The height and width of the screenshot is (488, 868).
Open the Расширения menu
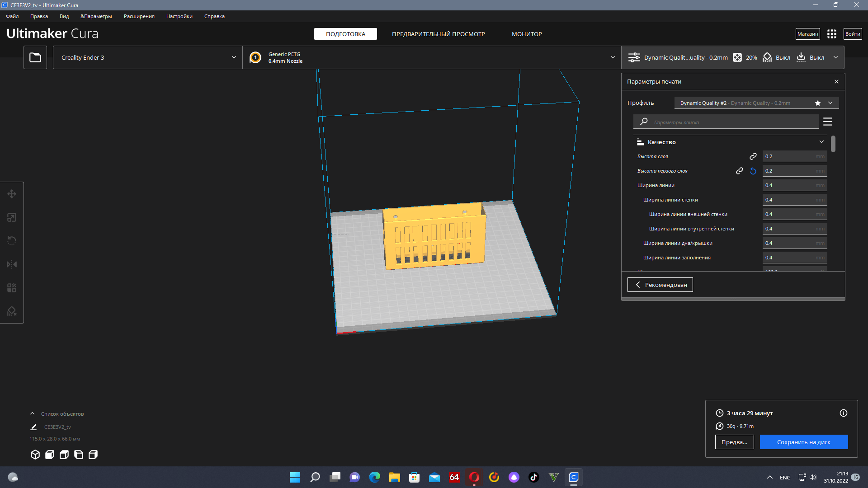click(139, 16)
